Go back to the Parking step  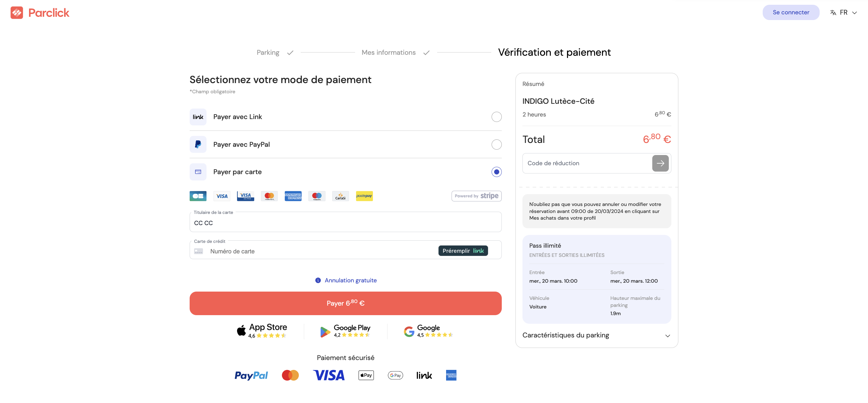pos(268,52)
